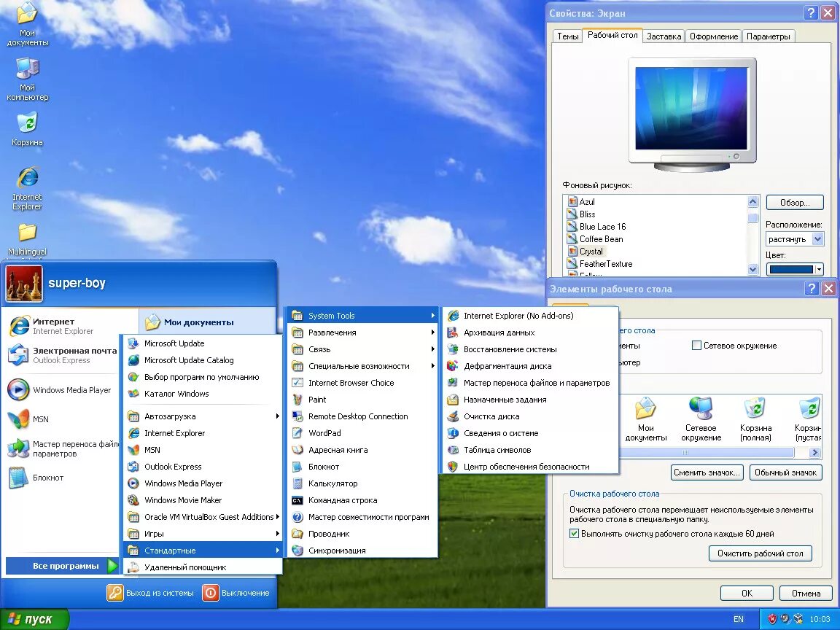This screenshot has width=840, height=630.
Task: Expand Стандартные submenu
Action: (x=203, y=551)
